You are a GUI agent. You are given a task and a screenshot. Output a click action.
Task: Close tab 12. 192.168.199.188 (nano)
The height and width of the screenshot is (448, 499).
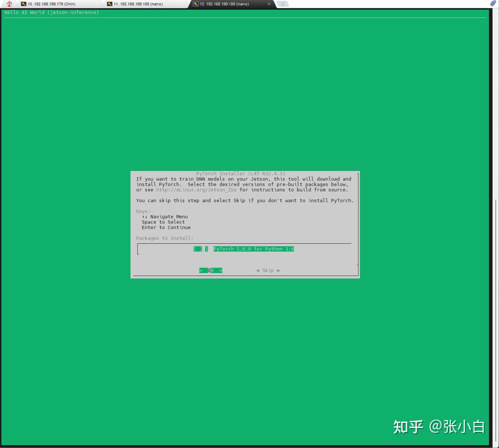pyautogui.click(x=269, y=4)
